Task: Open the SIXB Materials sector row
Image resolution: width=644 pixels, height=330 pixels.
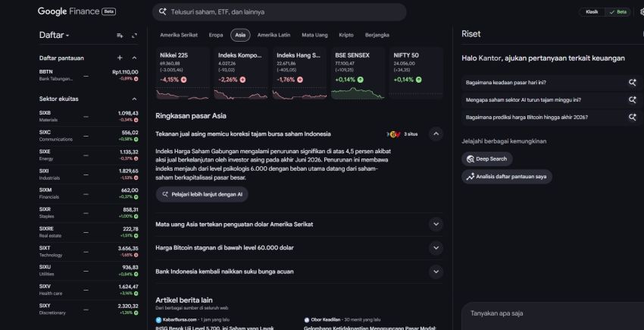Action: point(89,116)
